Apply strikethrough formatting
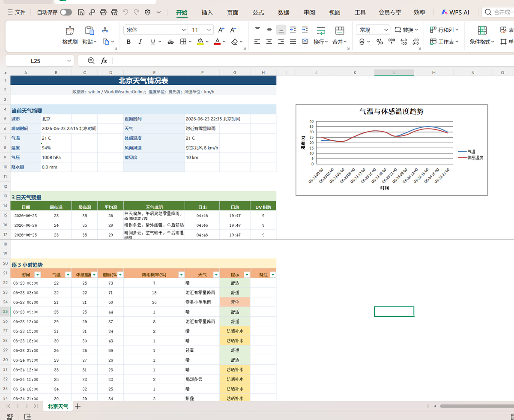The height and width of the screenshot is (420, 514). [x=170, y=42]
